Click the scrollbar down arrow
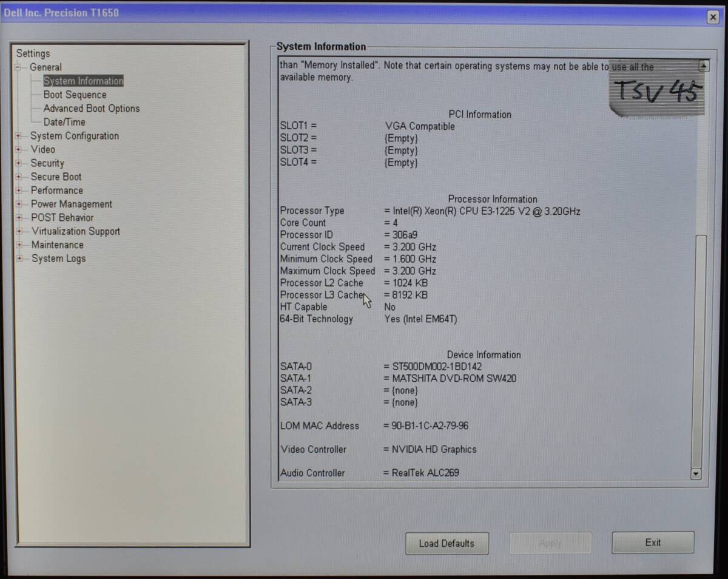This screenshot has height=579, width=728. (x=696, y=475)
